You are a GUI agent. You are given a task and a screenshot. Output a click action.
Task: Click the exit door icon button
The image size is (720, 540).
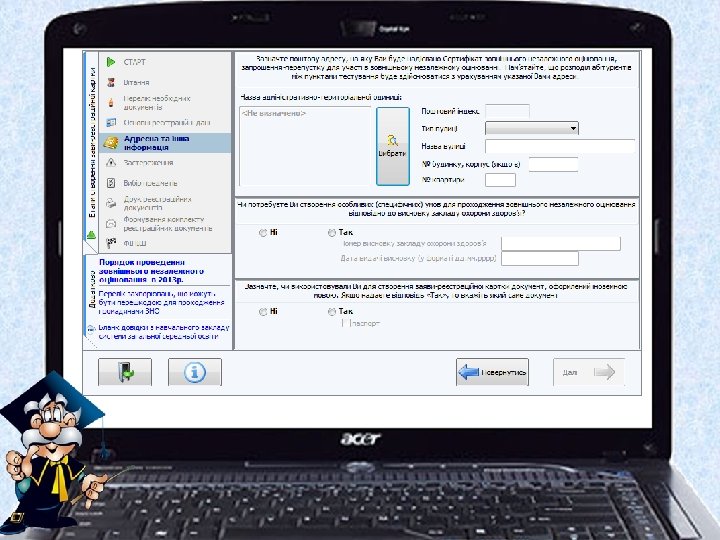click(125, 372)
